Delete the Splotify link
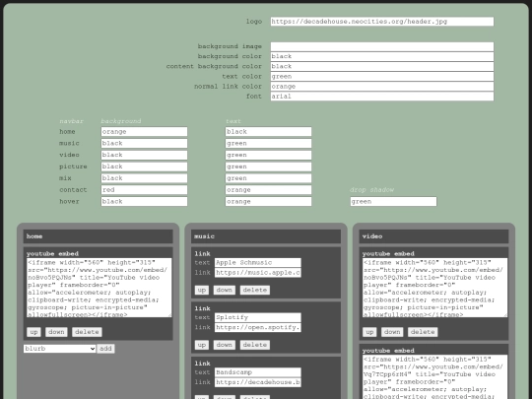This screenshot has width=532, height=399. tap(255, 345)
